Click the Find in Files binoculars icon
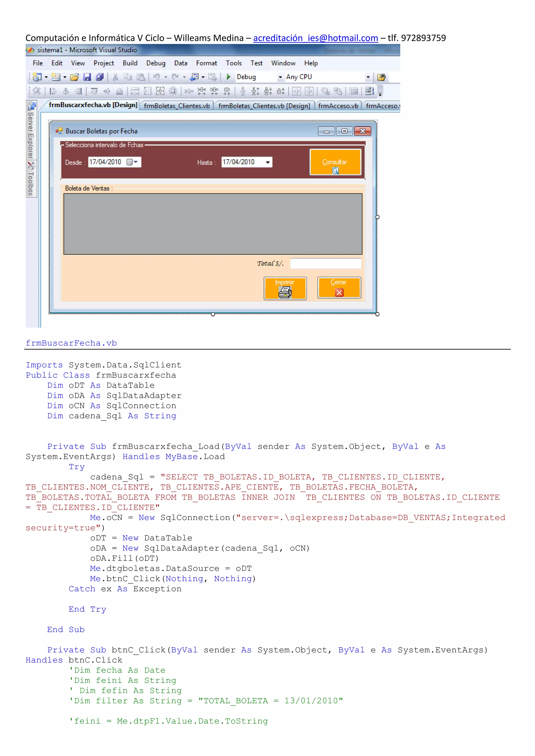The height and width of the screenshot is (756, 535). (381, 77)
